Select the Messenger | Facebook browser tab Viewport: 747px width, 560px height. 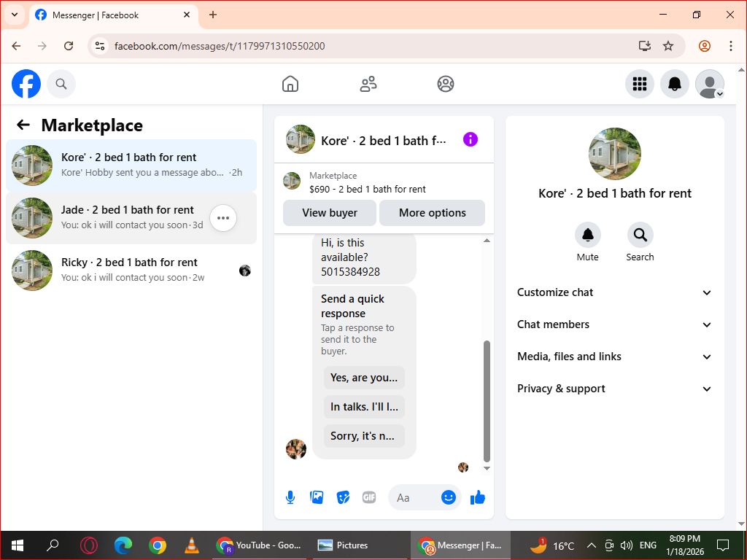click(x=114, y=15)
